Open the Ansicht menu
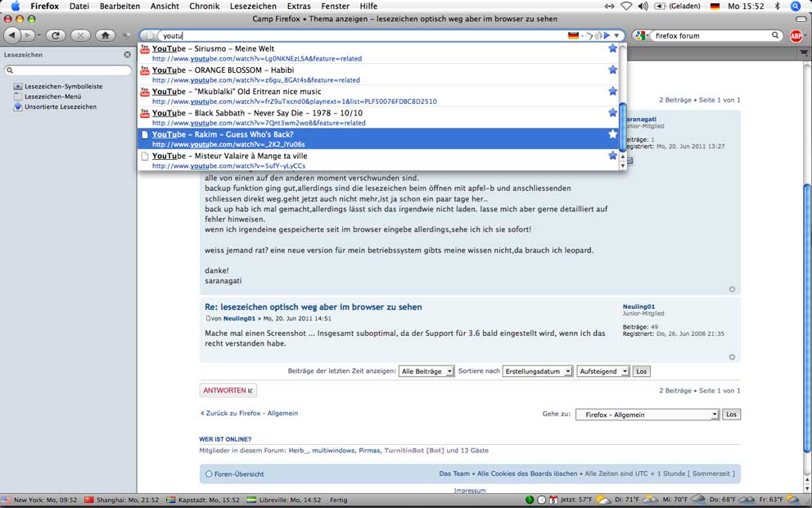Image resolution: width=812 pixels, height=508 pixels. 165,7
